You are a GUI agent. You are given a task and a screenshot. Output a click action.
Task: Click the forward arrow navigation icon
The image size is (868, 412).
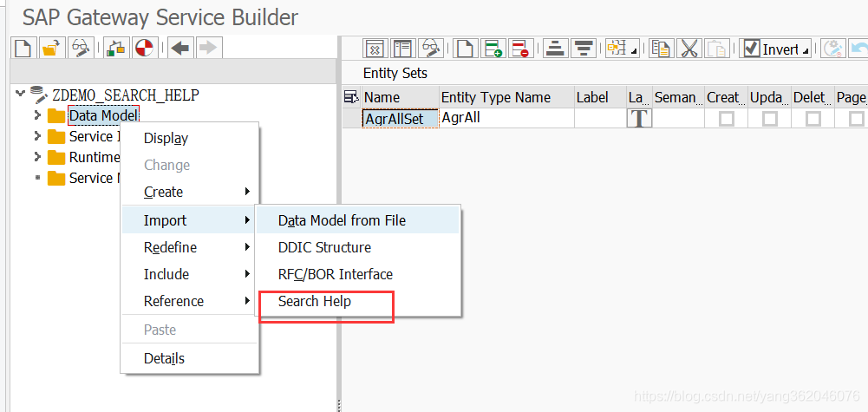click(x=207, y=49)
